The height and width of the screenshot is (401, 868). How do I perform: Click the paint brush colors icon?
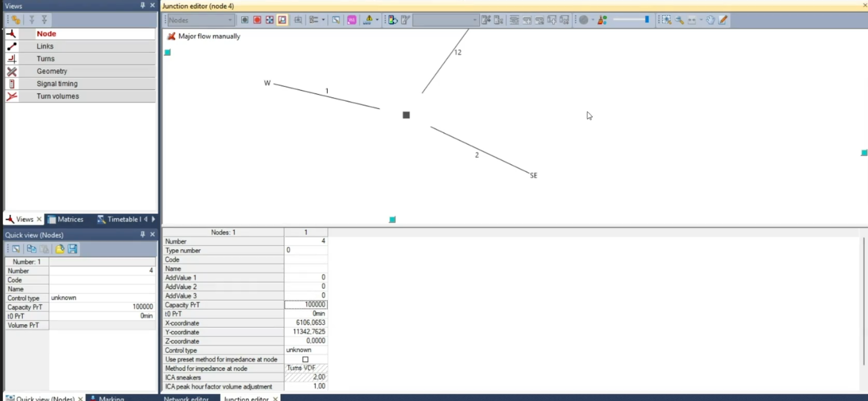(x=602, y=20)
